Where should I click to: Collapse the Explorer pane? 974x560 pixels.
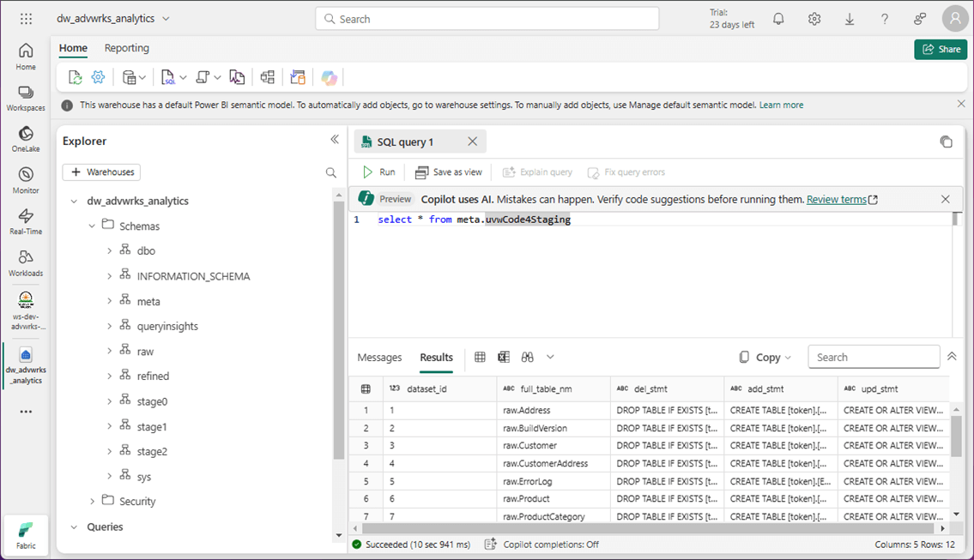[335, 140]
